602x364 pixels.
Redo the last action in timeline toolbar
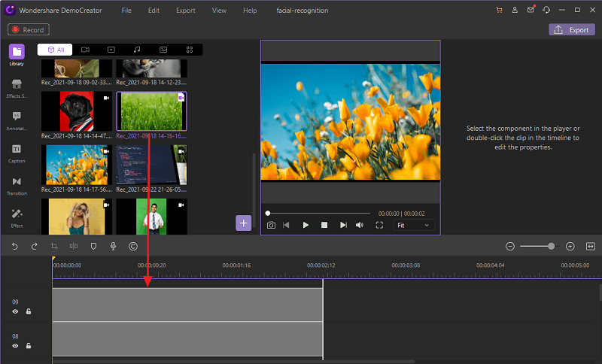(34, 246)
